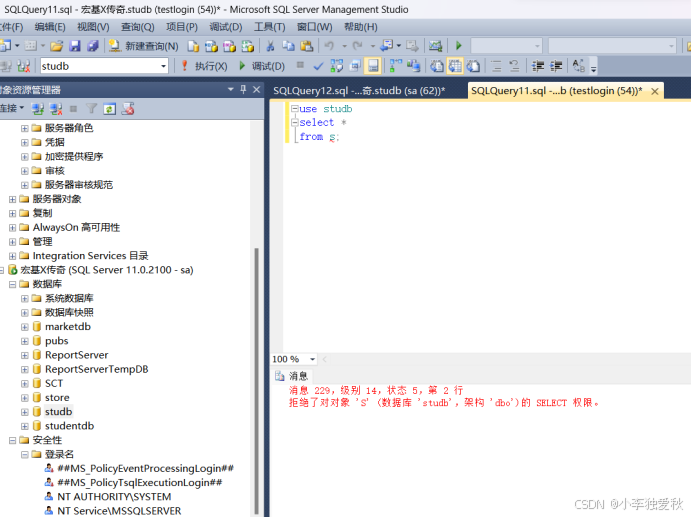Open the studb database dropdown
The image size is (692, 518).
pyautogui.click(x=163, y=67)
